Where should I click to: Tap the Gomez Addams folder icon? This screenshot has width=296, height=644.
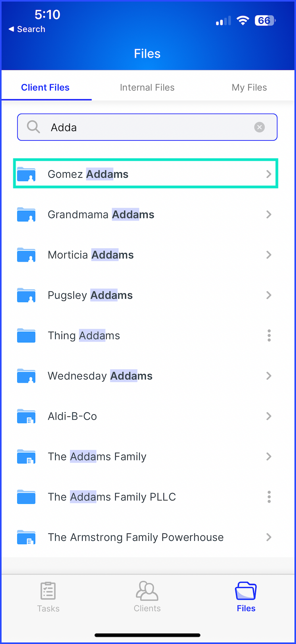coord(26,174)
